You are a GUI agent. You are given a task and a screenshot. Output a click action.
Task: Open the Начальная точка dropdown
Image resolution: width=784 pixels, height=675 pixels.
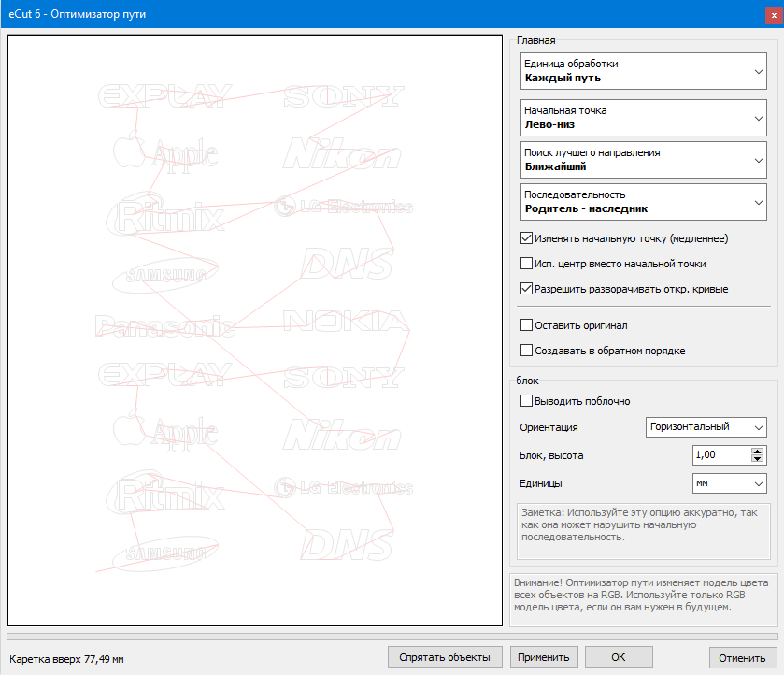[x=644, y=118]
